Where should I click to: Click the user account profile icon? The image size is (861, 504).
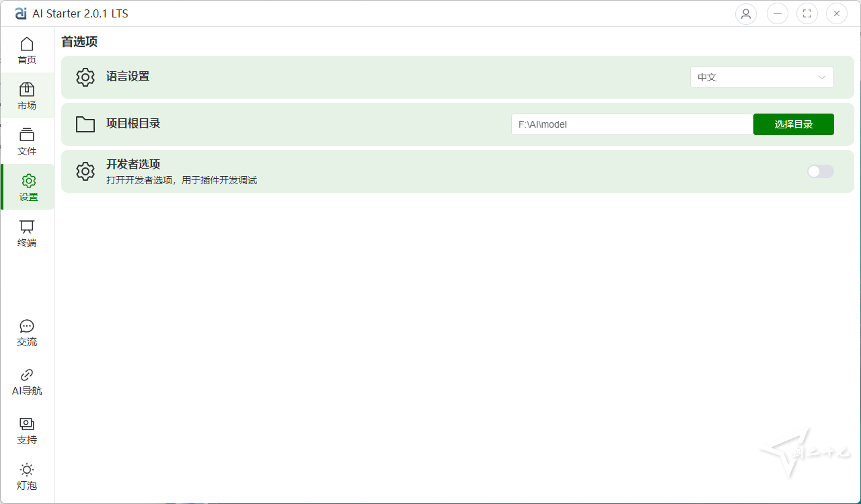(745, 13)
